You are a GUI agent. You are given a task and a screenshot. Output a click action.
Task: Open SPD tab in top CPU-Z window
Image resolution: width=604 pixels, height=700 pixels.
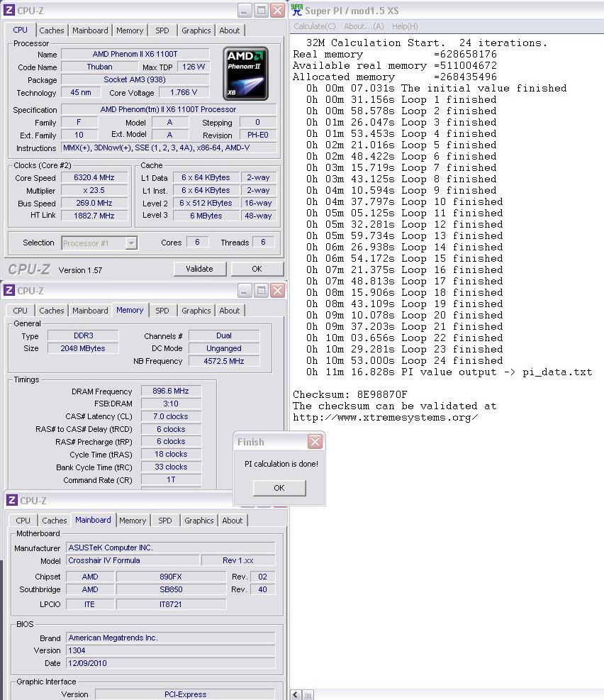coord(162,30)
